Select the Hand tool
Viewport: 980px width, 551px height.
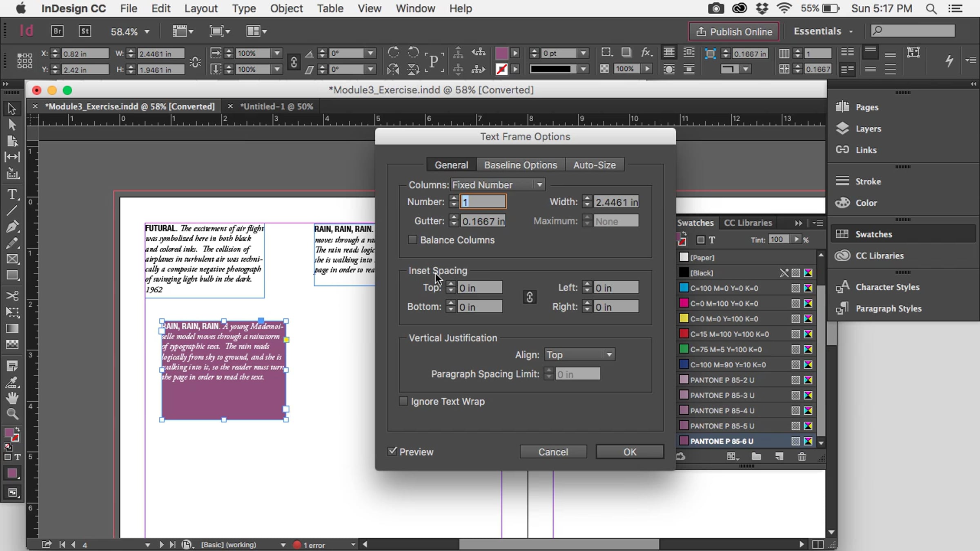coord(12,398)
